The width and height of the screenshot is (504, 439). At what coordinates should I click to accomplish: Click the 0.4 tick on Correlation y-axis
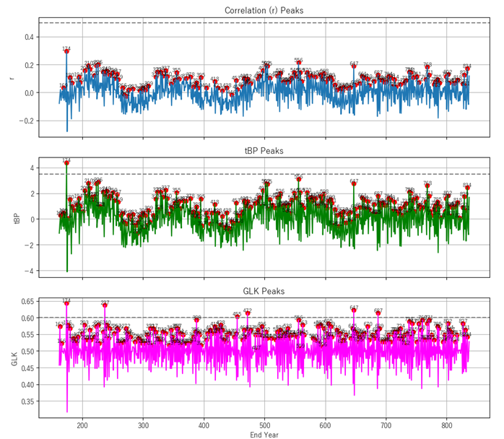29,37
